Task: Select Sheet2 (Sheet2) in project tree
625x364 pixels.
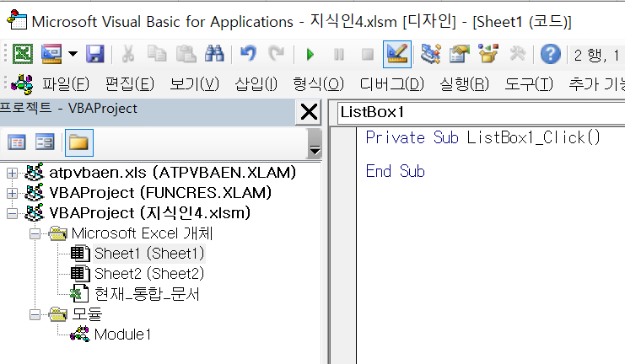Action: (149, 274)
